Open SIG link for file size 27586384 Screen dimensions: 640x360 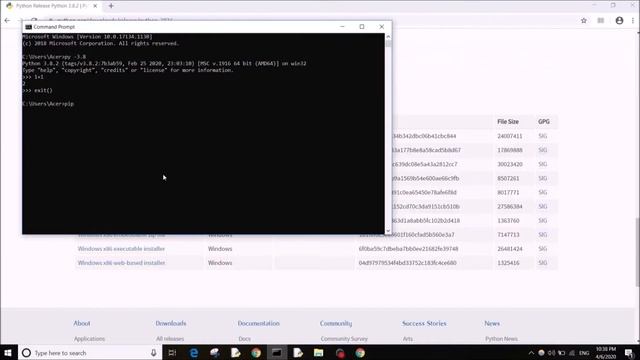tap(542, 207)
